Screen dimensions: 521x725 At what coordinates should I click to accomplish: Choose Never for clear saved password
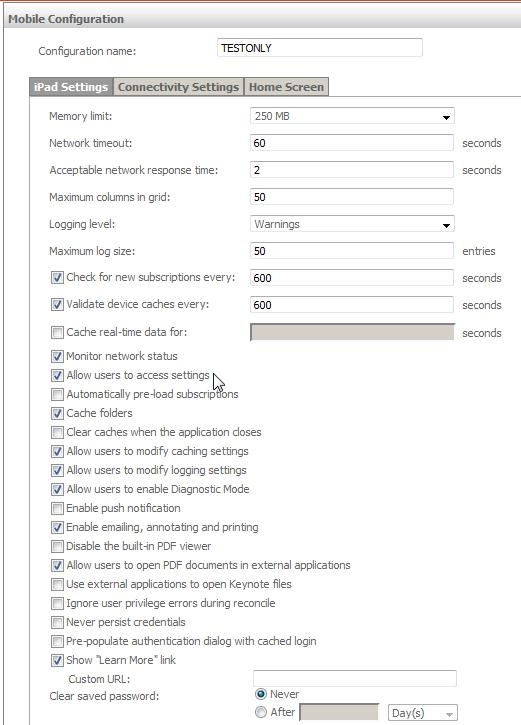(x=261, y=694)
